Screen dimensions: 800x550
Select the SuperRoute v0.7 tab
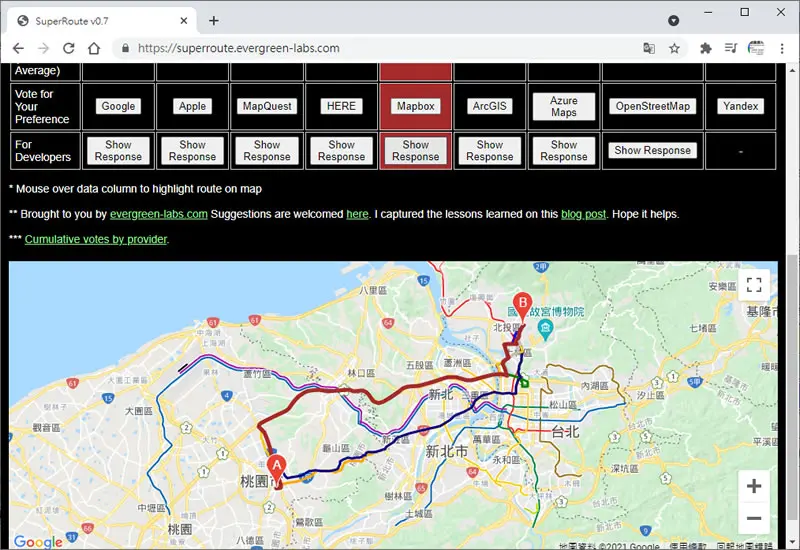coord(102,21)
